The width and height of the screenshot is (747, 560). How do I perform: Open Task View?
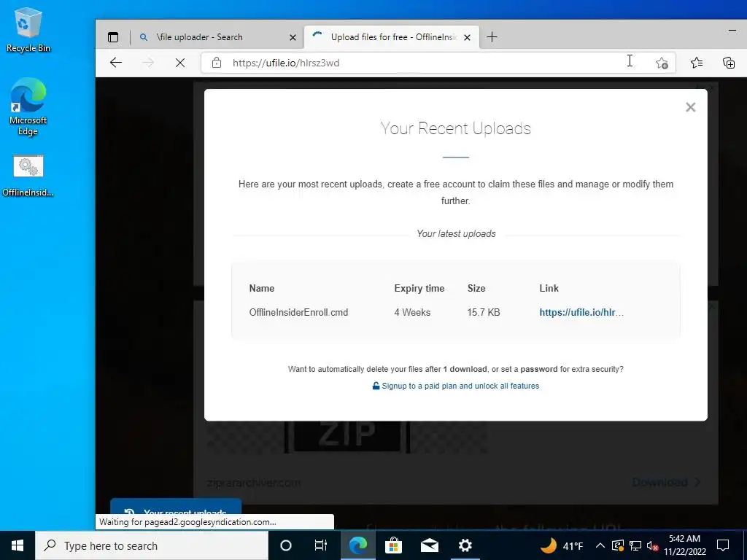pos(321,545)
